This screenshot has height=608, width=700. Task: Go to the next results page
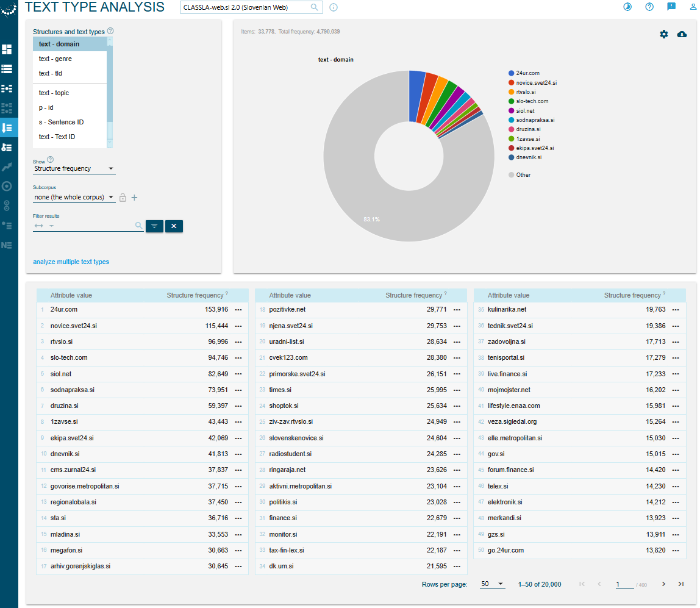pyautogui.click(x=664, y=584)
